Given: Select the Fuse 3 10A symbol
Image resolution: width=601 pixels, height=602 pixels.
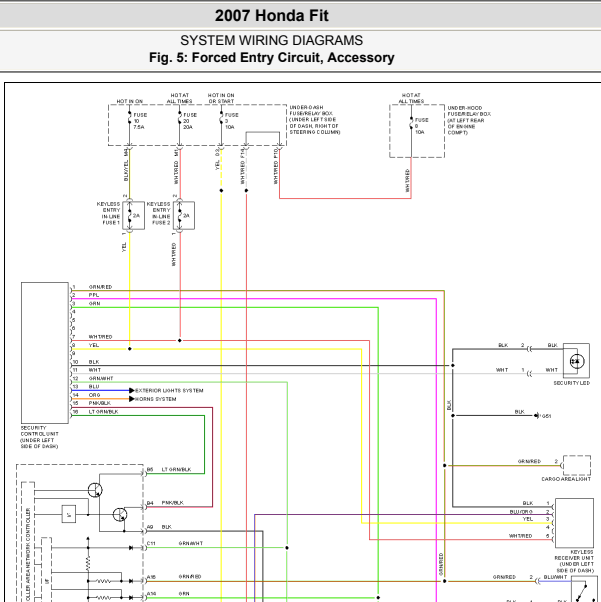Looking at the screenshot, I should (x=221, y=118).
